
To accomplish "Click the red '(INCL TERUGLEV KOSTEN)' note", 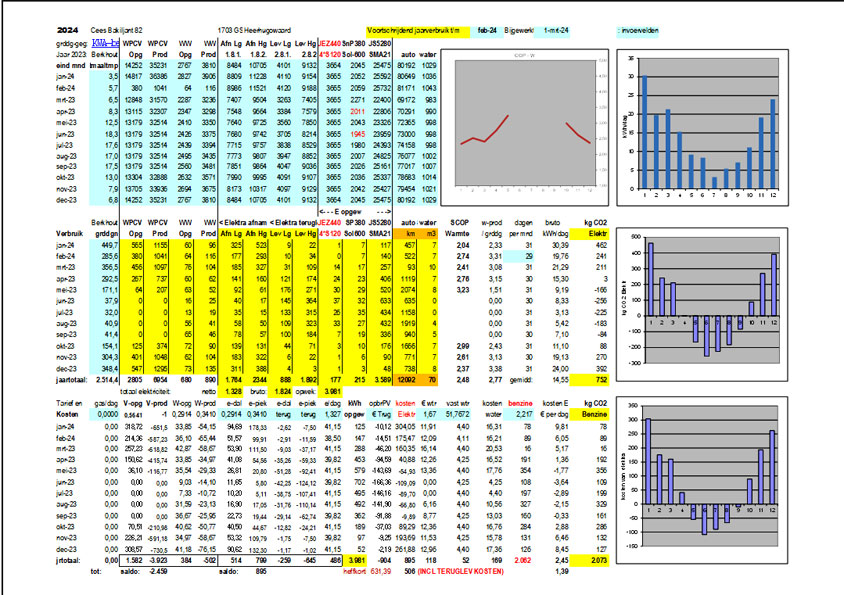I will click(x=461, y=571).
